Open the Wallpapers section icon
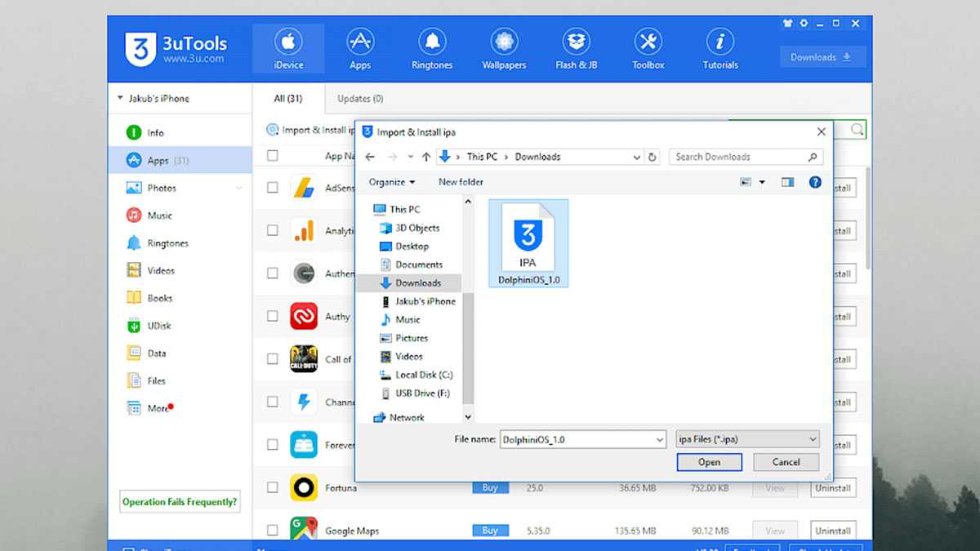 pos(504,49)
